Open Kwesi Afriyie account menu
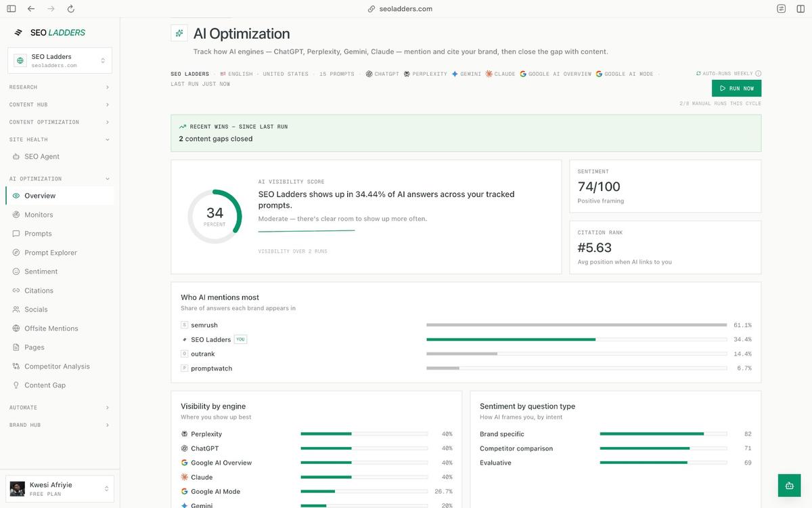 pyautogui.click(x=60, y=489)
